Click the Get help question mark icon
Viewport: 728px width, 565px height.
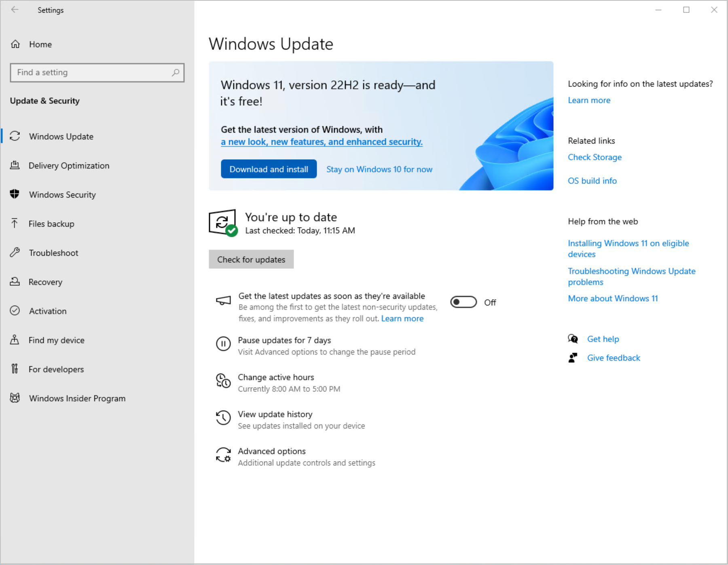click(x=573, y=339)
